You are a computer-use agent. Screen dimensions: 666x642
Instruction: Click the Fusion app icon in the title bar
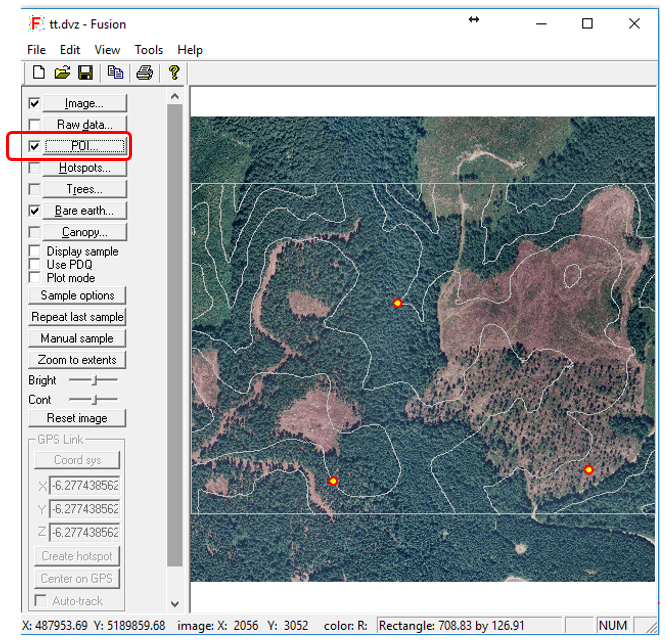[37, 23]
